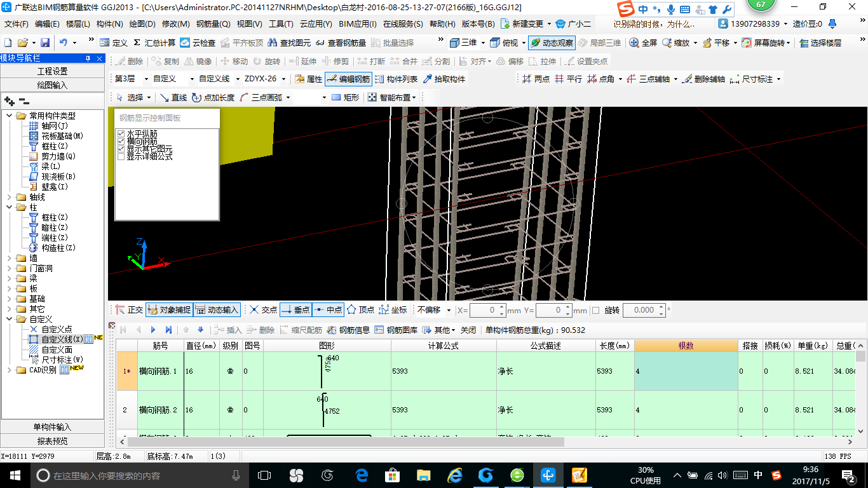Click 关闭 in rebar table toolbar
868x488 pixels.
(468, 330)
